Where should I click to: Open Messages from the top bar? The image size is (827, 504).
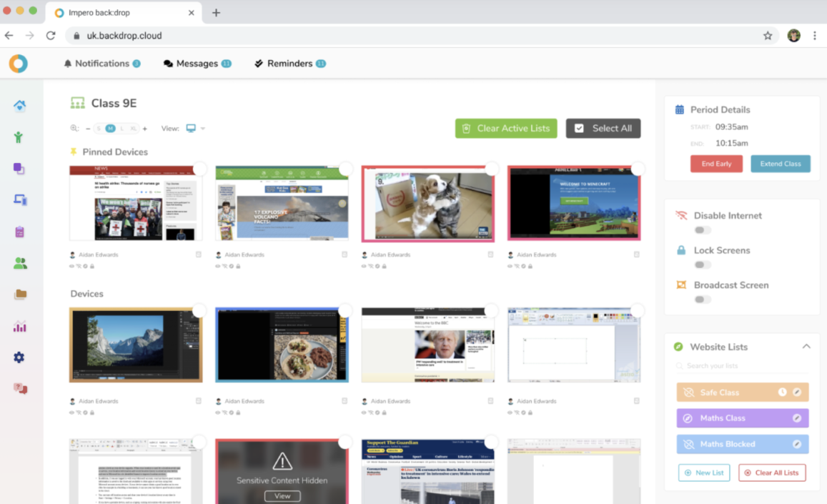click(x=197, y=63)
